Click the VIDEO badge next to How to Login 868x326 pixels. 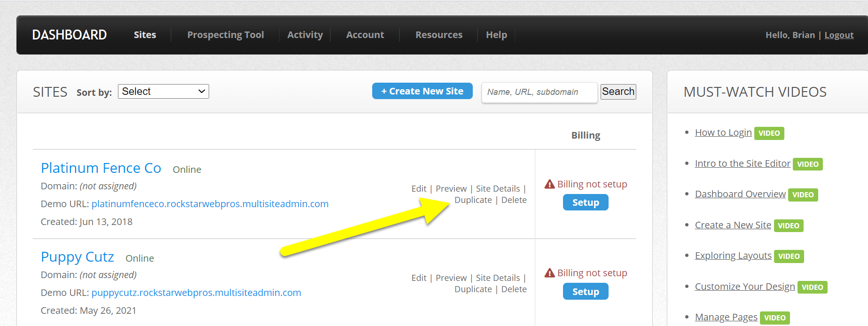pos(769,133)
